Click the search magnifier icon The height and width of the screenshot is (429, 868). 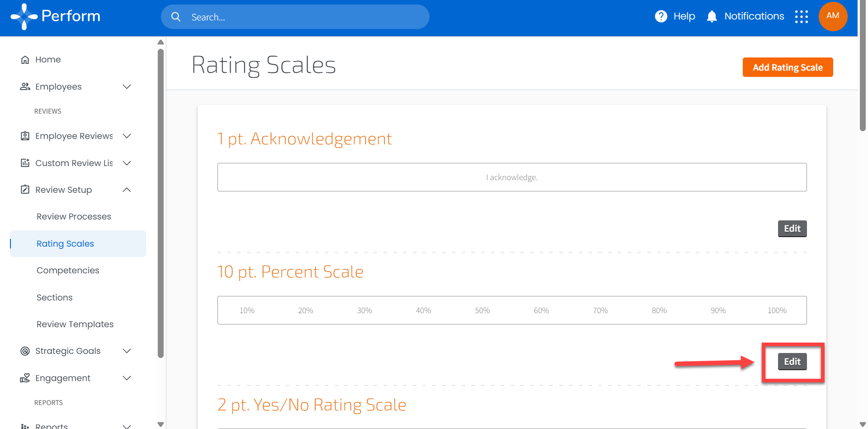176,17
